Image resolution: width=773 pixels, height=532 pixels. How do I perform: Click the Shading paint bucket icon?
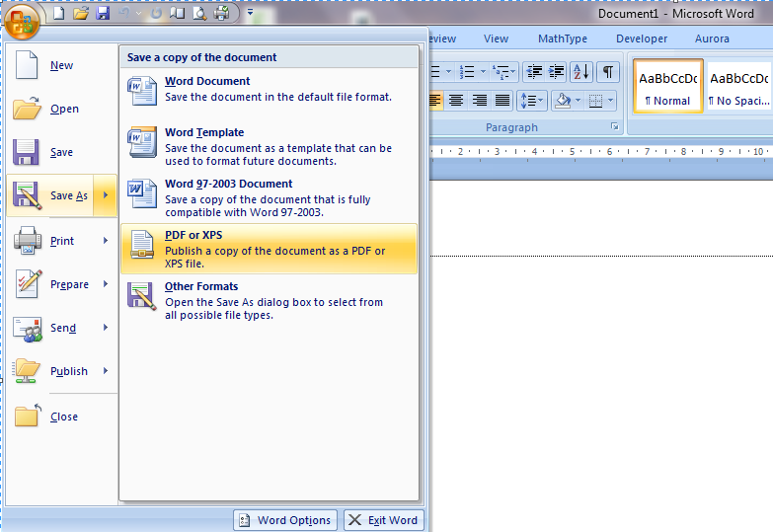pos(563,101)
